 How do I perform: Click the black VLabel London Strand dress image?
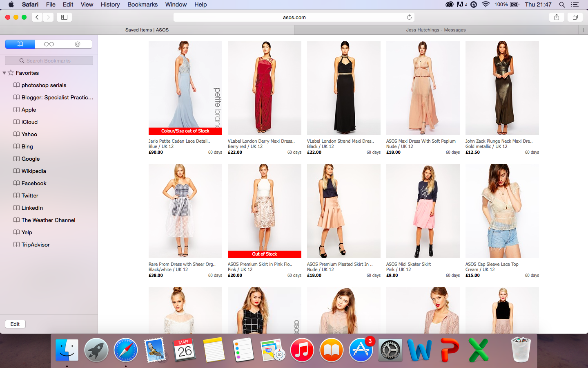(344, 88)
